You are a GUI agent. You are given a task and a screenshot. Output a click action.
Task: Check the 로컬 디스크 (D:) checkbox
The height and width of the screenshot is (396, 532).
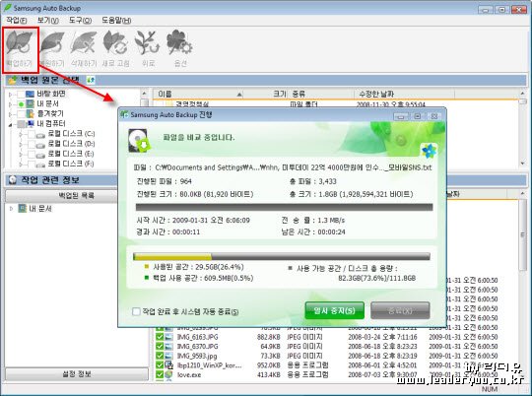tap(32, 144)
